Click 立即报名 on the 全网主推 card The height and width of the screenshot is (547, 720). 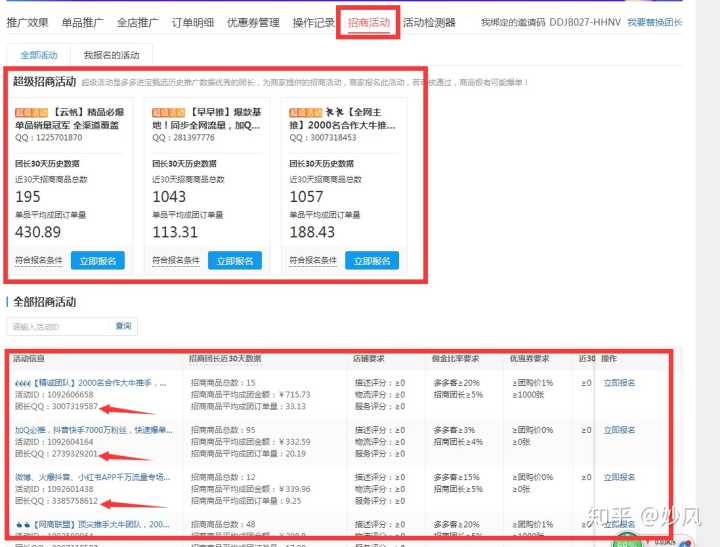pos(371,261)
